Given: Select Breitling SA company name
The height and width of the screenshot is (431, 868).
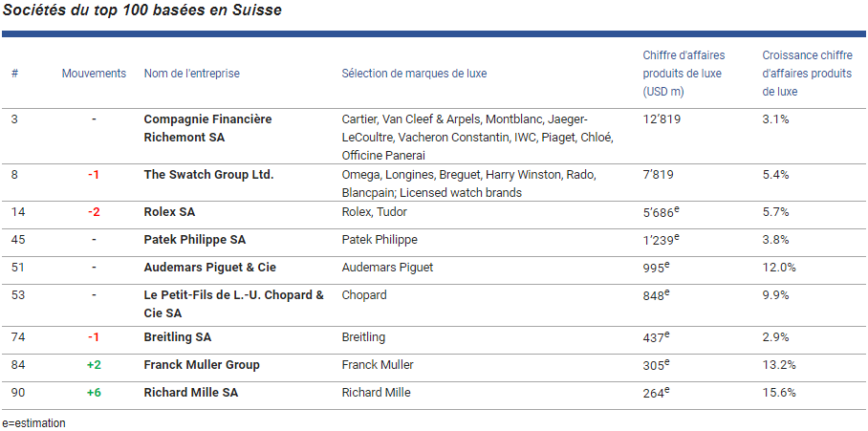Looking at the screenshot, I should [178, 337].
